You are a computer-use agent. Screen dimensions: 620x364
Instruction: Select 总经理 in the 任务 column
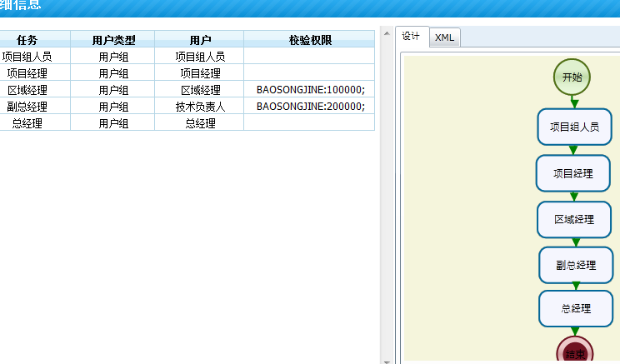pyautogui.click(x=27, y=123)
